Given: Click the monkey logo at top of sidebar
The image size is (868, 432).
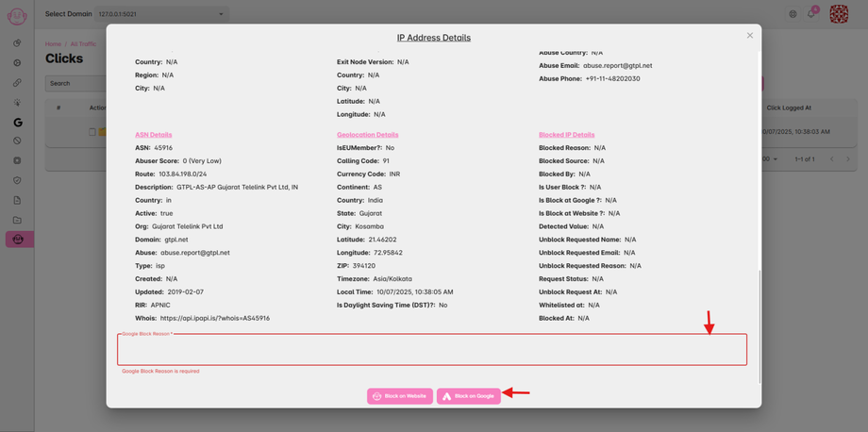Looking at the screenshot, I should click(x=17, y=15).
